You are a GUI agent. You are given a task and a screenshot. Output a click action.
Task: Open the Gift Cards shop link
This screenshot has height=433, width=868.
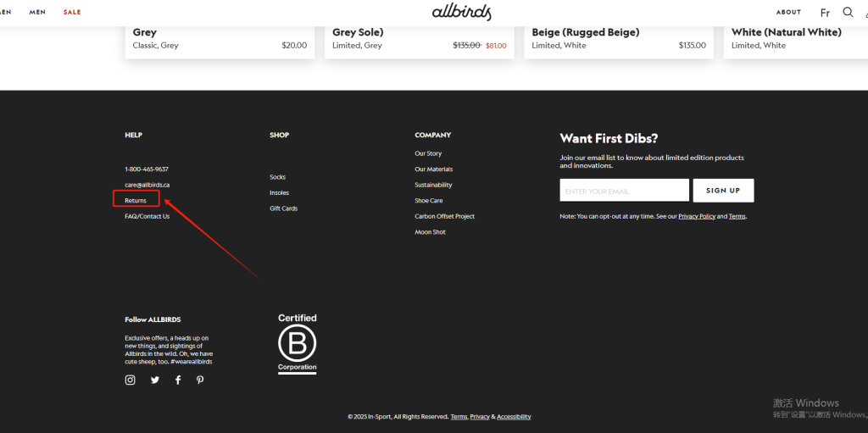283,208
